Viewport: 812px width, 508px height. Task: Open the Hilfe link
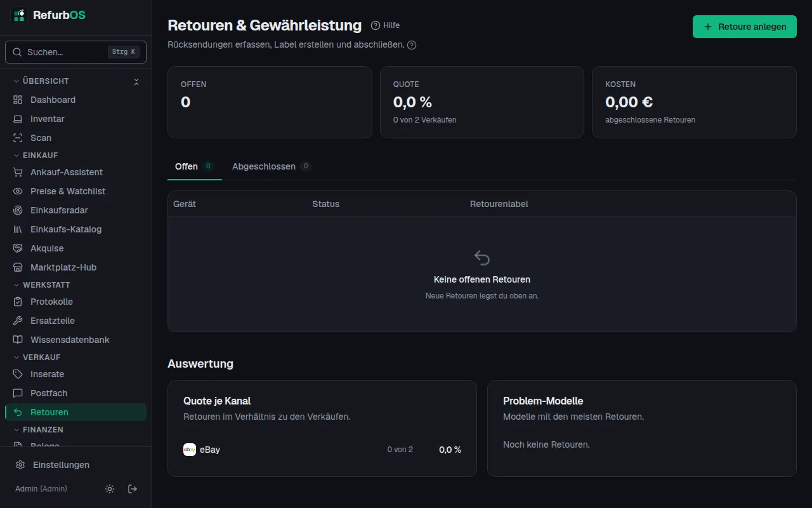coord(386,25)
